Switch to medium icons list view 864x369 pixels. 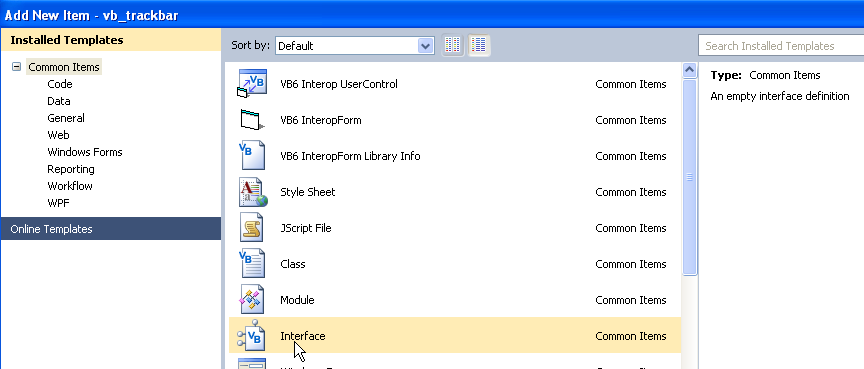tap(479, 46)
